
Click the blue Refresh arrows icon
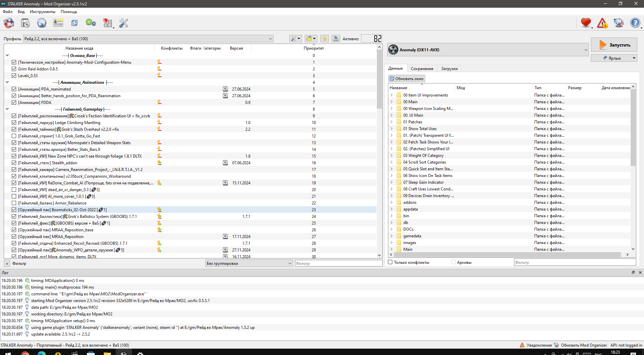(x=75, y=23)
